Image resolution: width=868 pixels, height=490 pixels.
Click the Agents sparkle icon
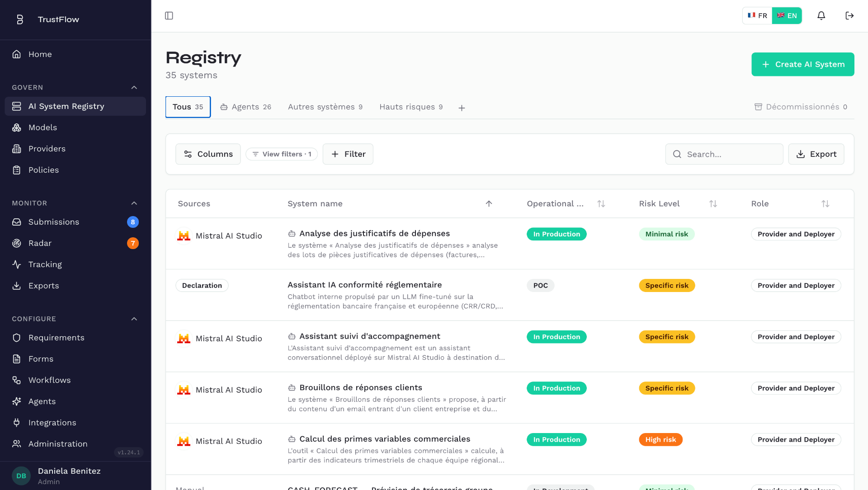click(x=17, y=401)
